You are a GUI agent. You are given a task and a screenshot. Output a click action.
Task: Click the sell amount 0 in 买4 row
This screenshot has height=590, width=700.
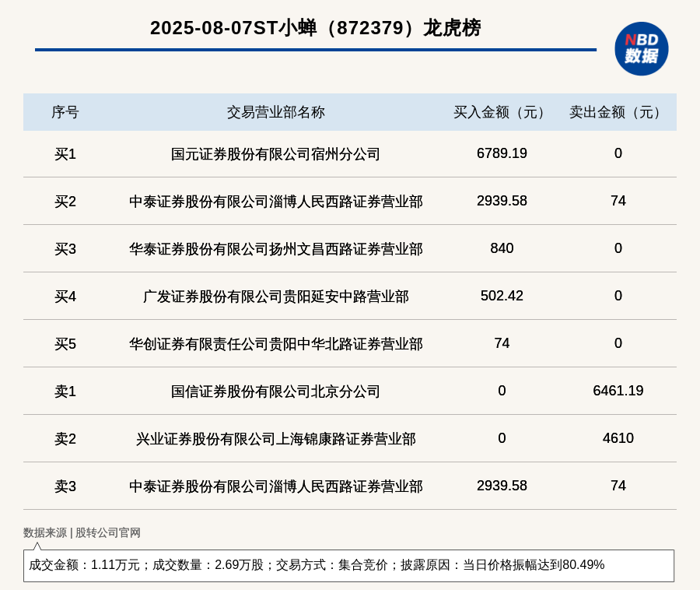(618, 296)
